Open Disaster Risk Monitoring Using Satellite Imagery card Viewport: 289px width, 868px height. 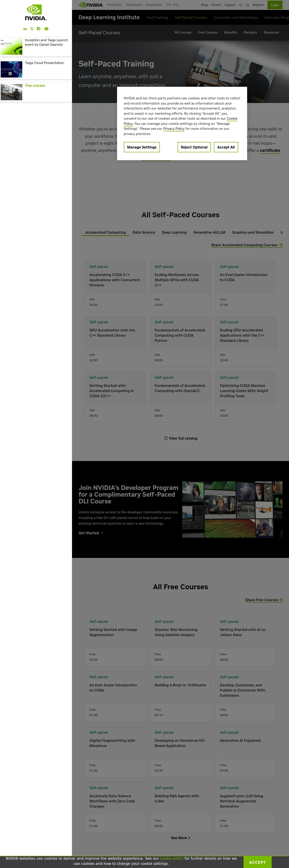(180, 641)
